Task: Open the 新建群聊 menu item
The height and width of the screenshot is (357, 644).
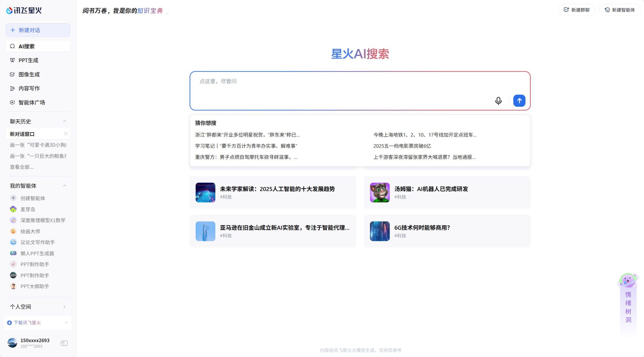Action: click(576, 10)
